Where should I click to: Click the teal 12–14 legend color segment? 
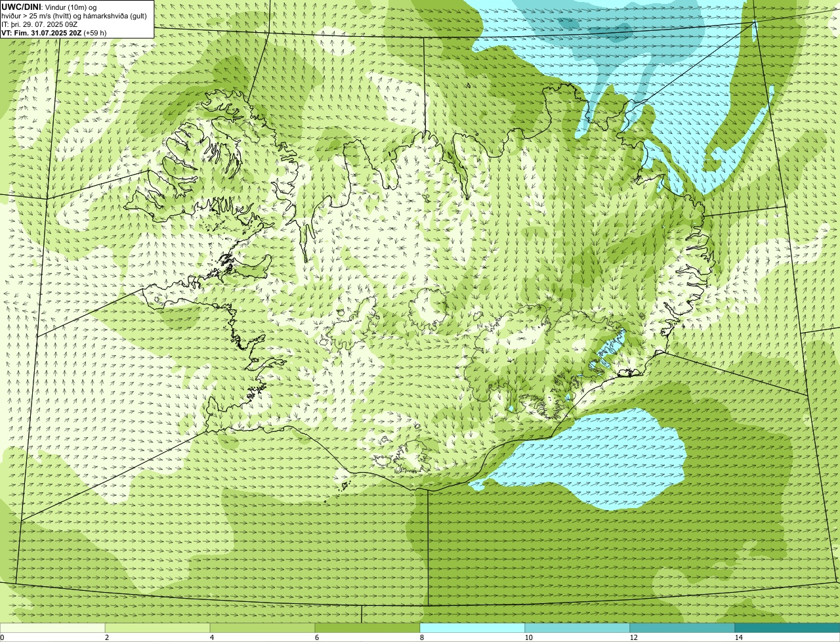(x=682, y=628)
